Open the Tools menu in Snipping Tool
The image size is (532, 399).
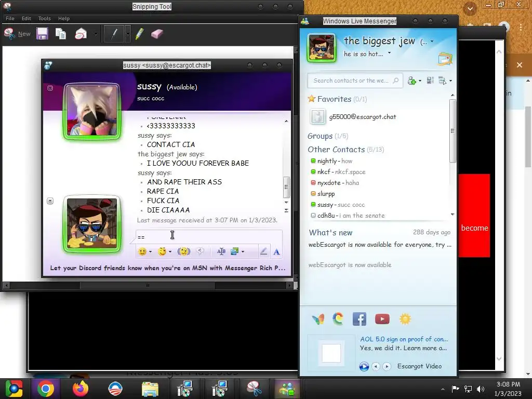(44, 18)
